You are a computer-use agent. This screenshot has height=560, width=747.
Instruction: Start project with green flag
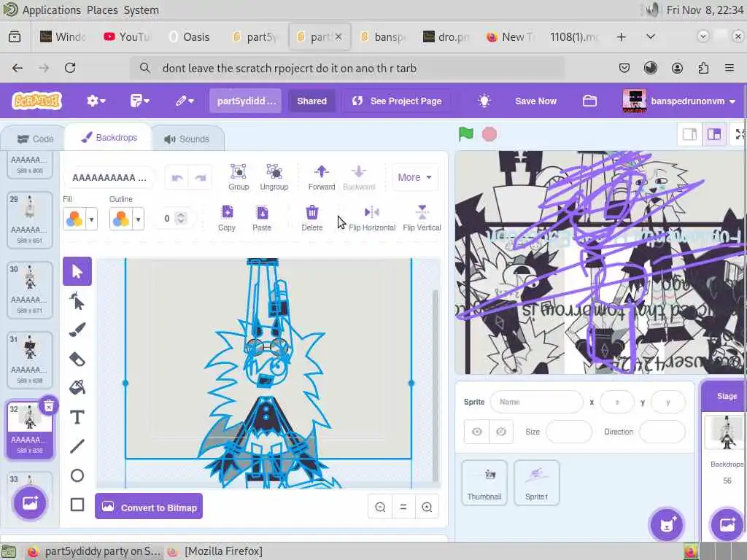pyautogui.click(x=466, y=134)
